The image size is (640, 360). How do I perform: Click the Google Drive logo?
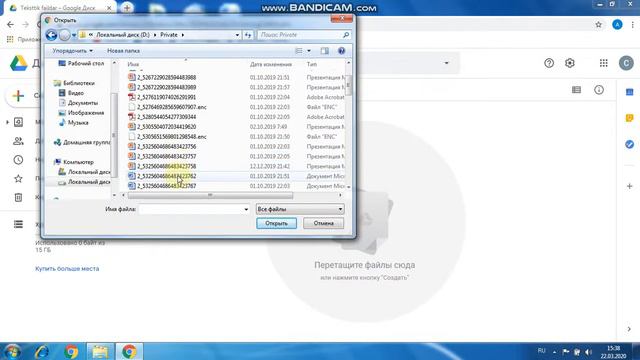[x=18, y=63]
